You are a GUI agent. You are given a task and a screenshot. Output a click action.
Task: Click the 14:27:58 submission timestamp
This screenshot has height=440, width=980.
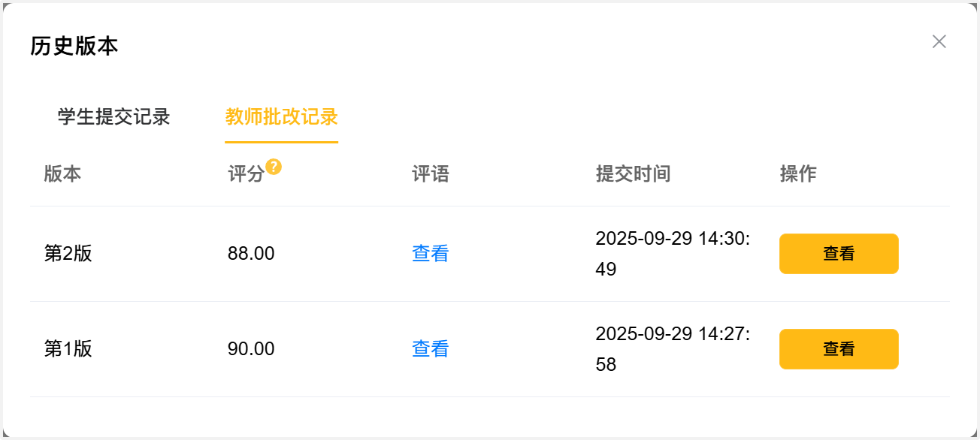[x=673, y=349]
